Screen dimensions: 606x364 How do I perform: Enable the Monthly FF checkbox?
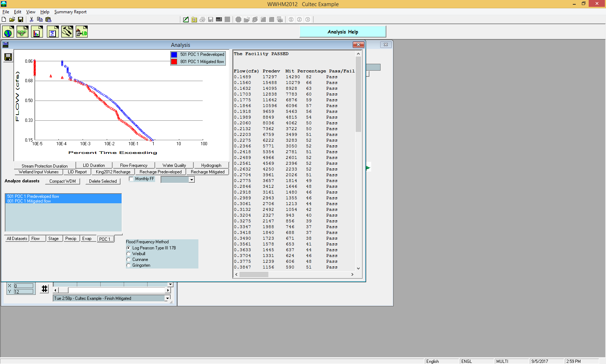(131, 179)
